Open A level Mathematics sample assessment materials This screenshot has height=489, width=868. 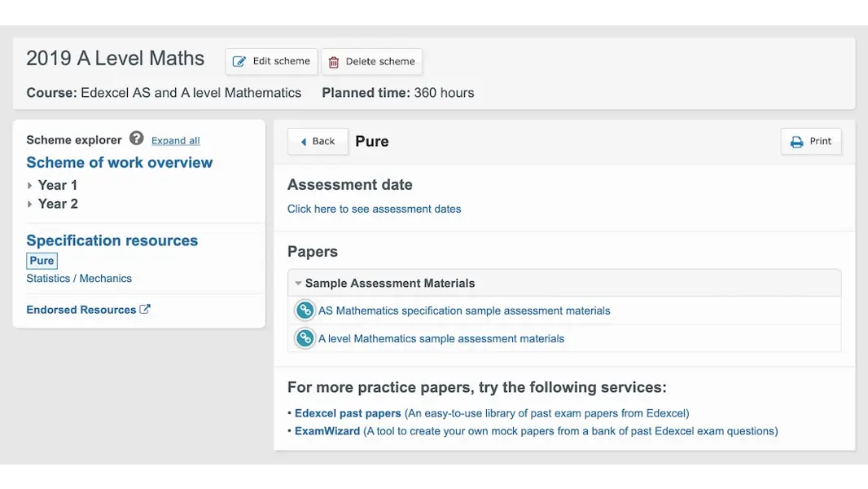[x=441, y=339]
